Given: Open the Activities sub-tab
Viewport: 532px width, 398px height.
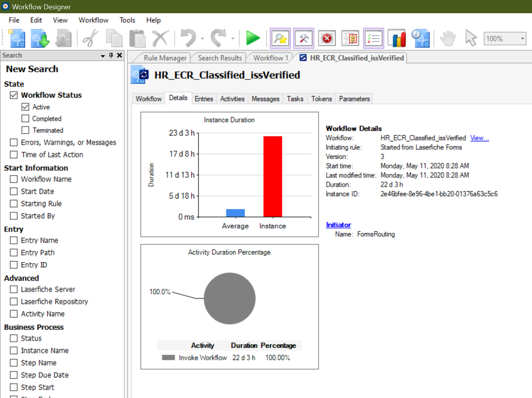Looking at the screenshot, I should click(232, 99).
